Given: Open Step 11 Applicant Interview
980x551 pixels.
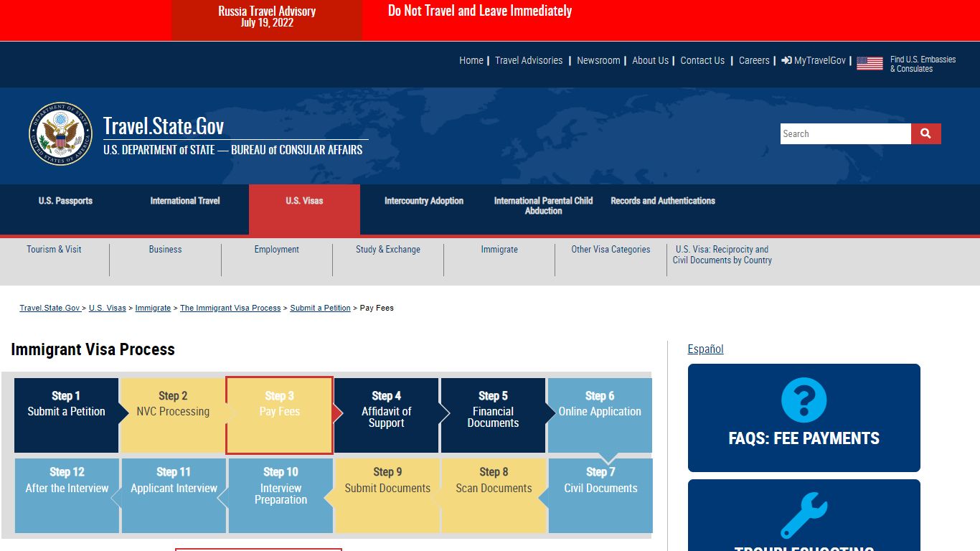Looking at the screenshot, I should (x=174, y=496).
